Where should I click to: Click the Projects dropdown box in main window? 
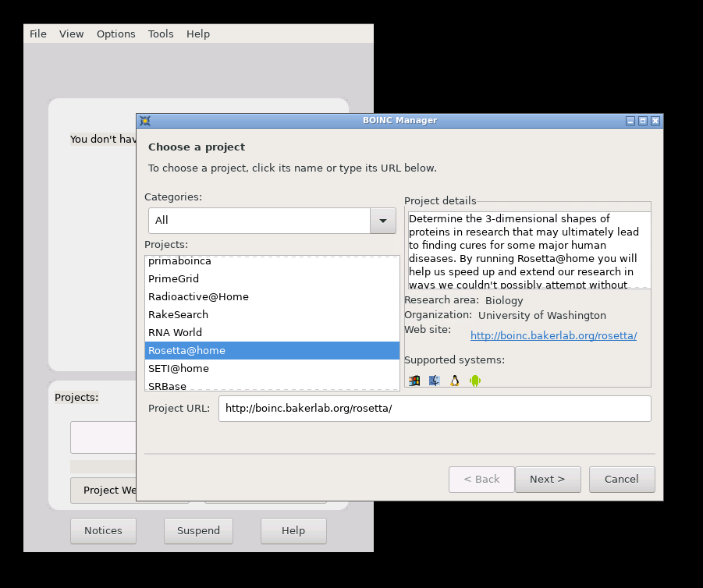103,437
